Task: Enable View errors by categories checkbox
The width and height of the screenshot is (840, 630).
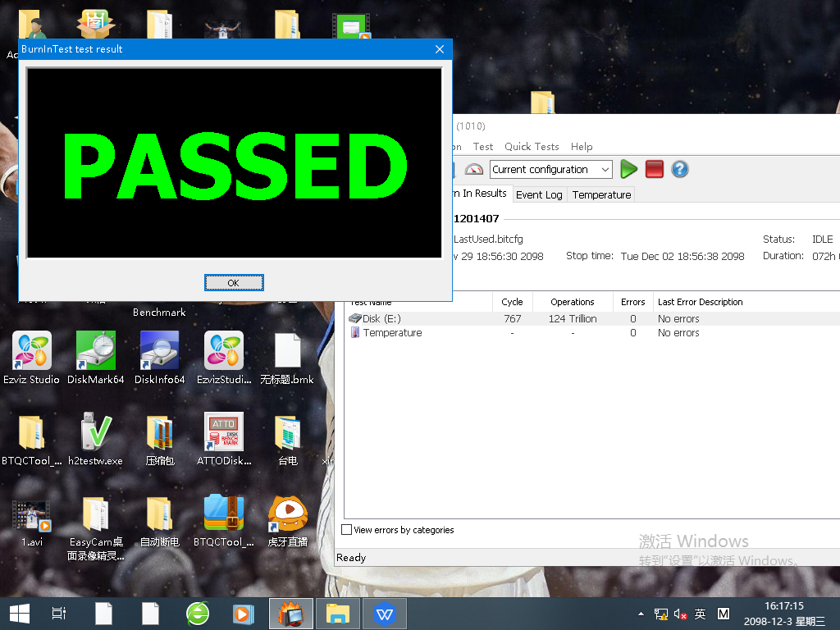Action: pos(347,530)
